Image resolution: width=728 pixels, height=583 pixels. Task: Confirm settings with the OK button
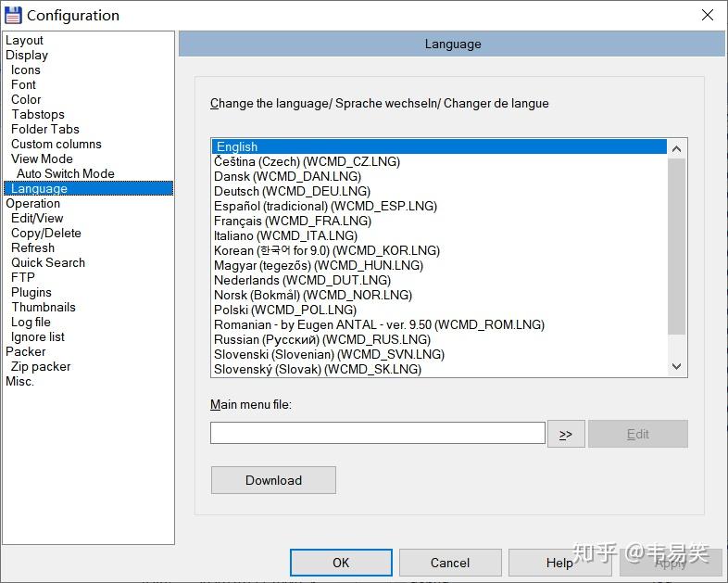[341, 563]
